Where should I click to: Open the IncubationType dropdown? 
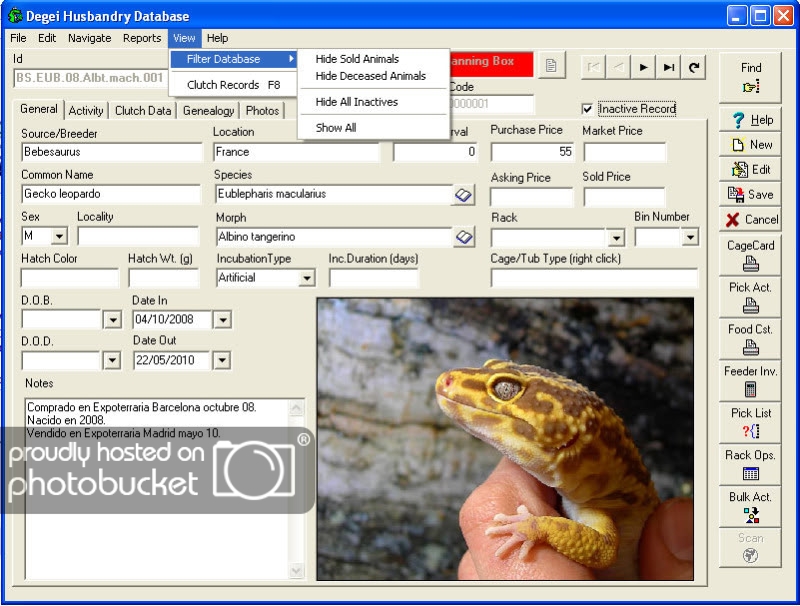pos(306,278)
